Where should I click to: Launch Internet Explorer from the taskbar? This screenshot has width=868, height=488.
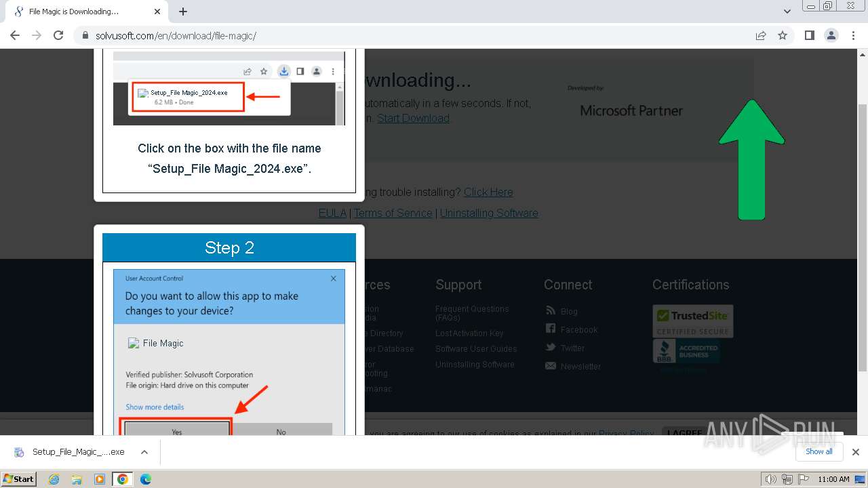tap(54, 479)
